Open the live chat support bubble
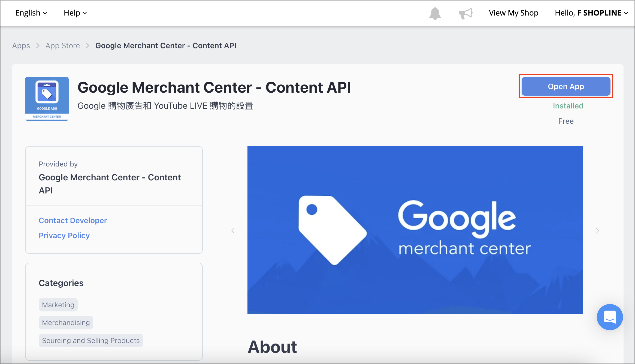This screenshot has height=364, width=635. (610, 317)
